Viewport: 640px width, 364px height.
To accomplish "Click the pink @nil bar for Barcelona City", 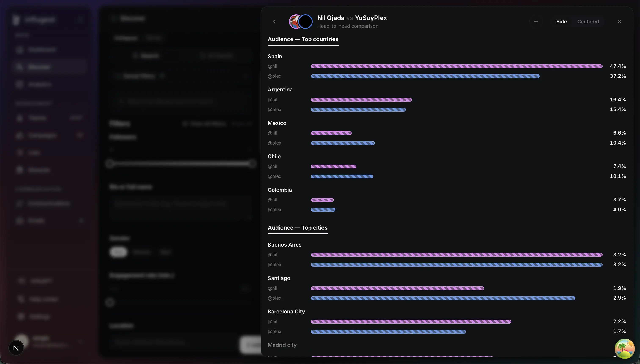I will coord(411,322).
